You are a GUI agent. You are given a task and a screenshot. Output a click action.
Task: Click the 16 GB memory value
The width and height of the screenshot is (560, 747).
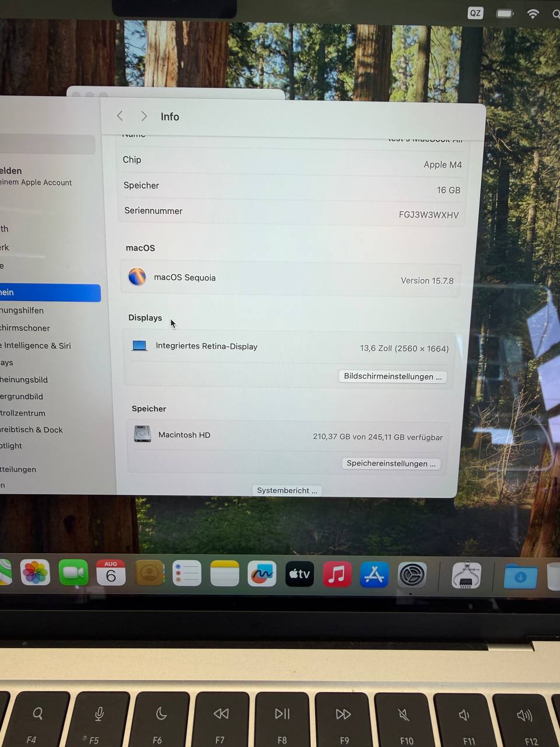(x=449, y=190)
